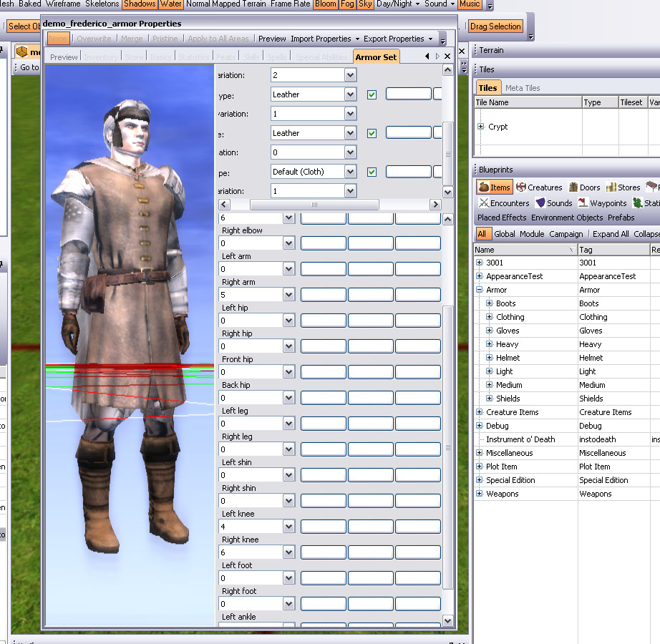Toggle the Fog option

pos(347,4)
